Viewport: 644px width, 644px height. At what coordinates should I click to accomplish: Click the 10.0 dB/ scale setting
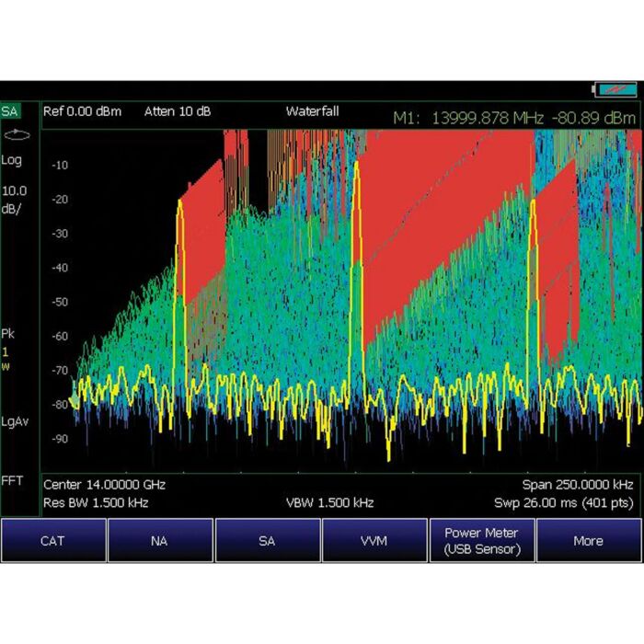coord(15,199)
